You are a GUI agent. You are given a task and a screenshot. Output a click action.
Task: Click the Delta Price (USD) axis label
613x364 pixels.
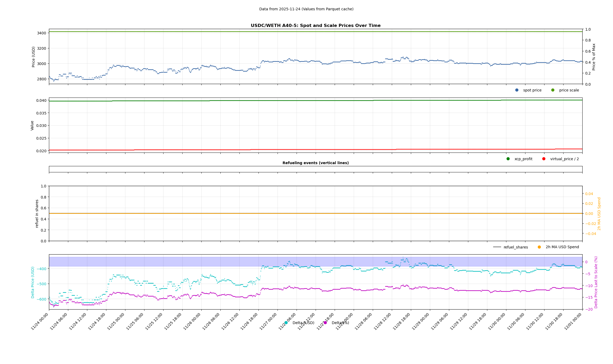pyautogui.click(x=33, y=282)
